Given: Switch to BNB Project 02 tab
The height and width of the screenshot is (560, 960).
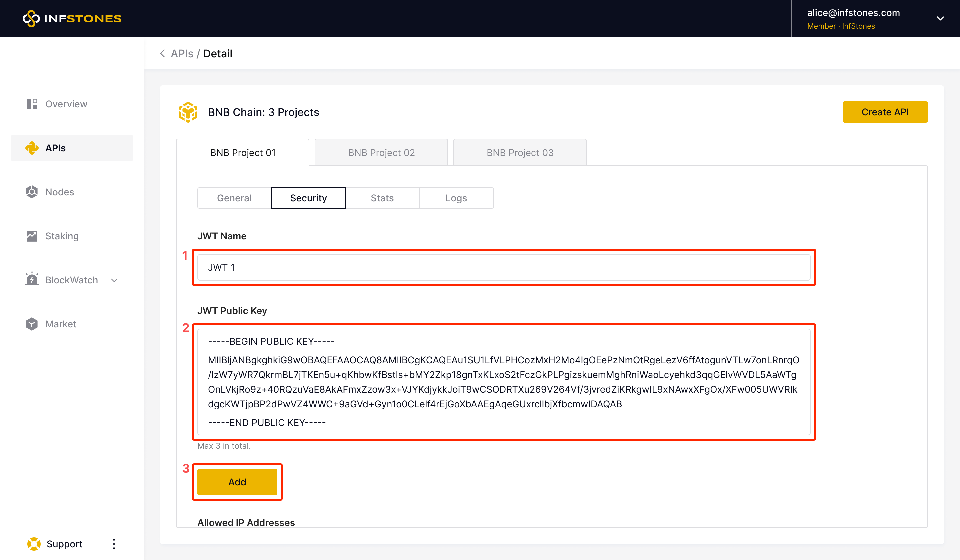Looking at the screenshot, I should coord(381,152).
